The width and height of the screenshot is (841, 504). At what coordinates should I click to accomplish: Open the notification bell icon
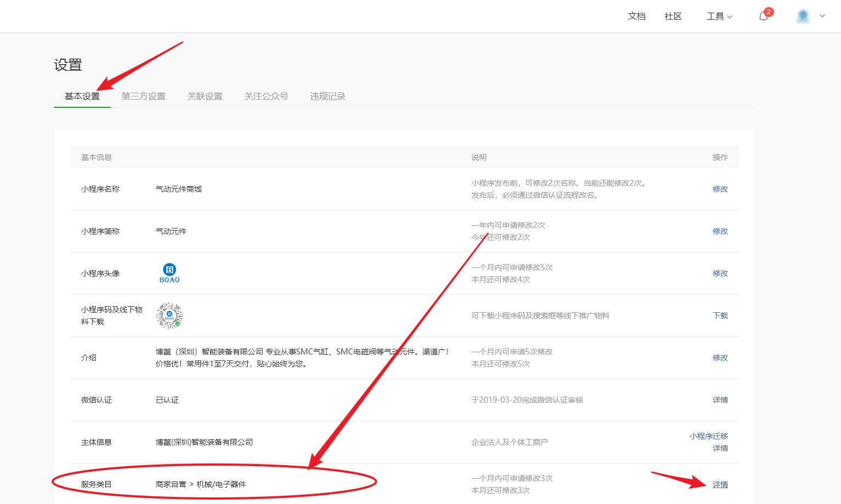(x=763, y=16)
